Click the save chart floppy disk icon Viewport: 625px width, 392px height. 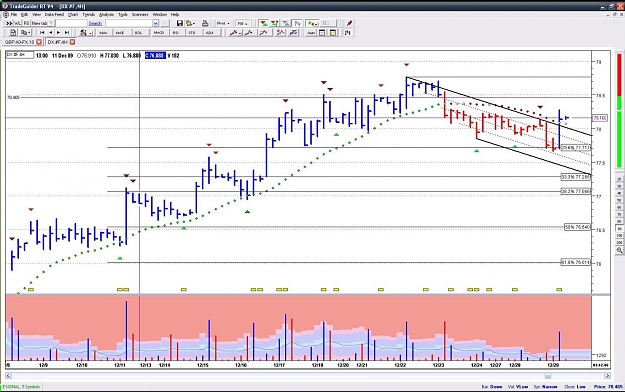(180, 23)
